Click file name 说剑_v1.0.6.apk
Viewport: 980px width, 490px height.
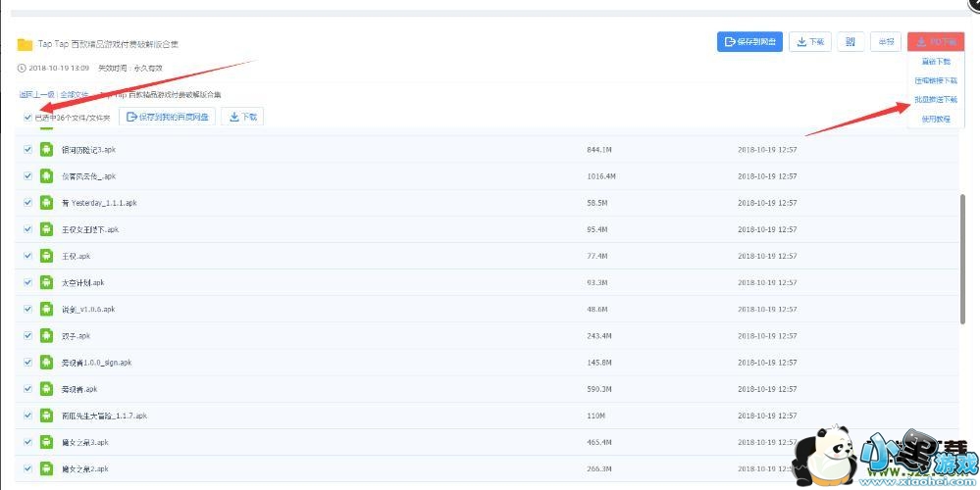88,309
